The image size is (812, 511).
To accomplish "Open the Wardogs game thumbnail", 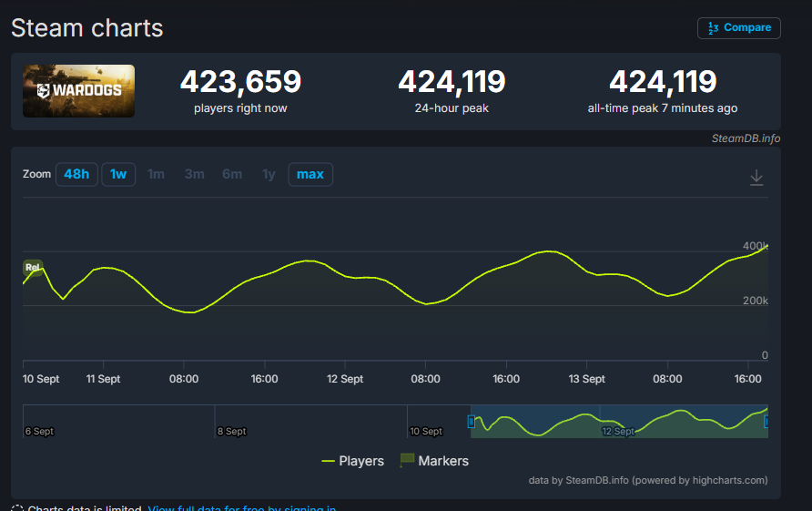I will tap(78, 91).
